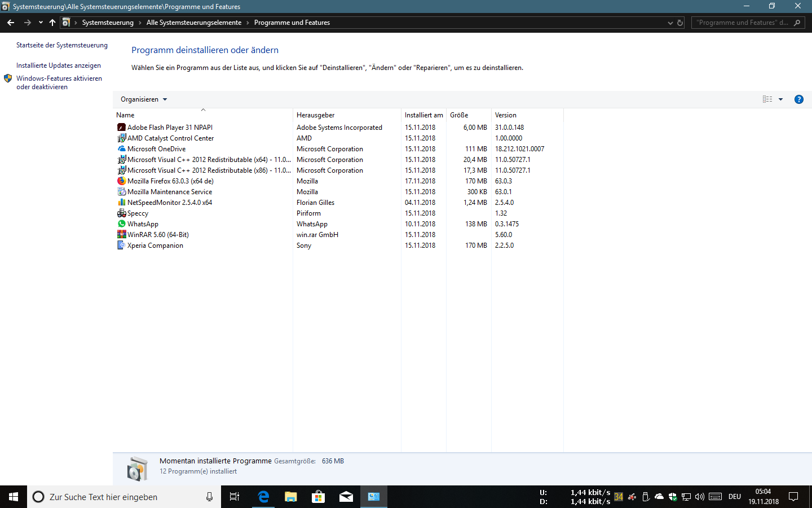Click the volume speaker tray icon

pos(700,497)
